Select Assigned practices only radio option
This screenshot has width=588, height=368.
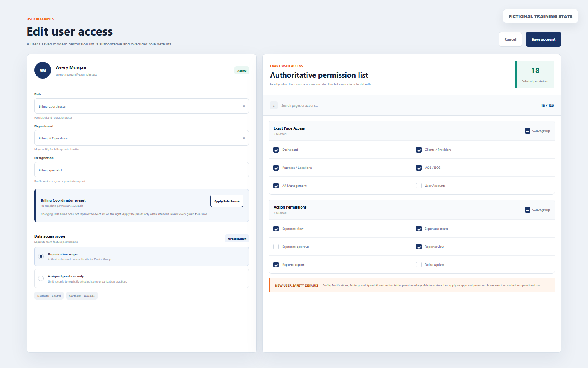pyautogui.click(x=41, y=278)
